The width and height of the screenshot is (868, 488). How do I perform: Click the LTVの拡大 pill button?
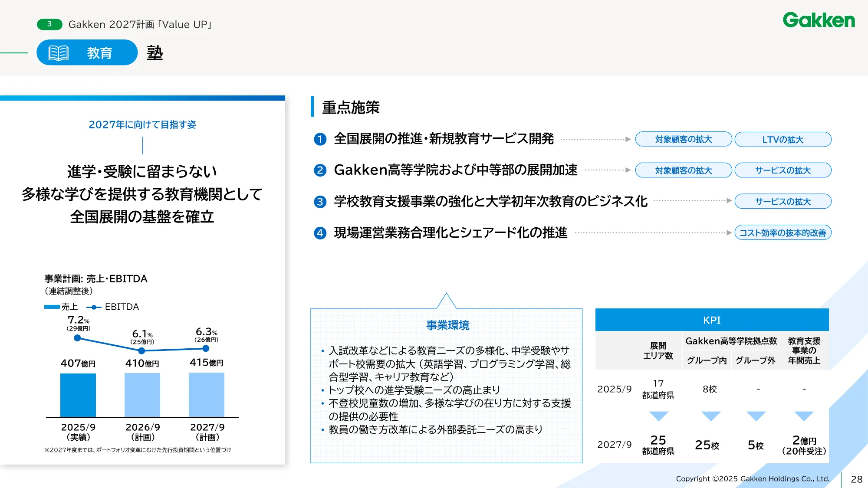pyautogui.click(x=783, y=139)
